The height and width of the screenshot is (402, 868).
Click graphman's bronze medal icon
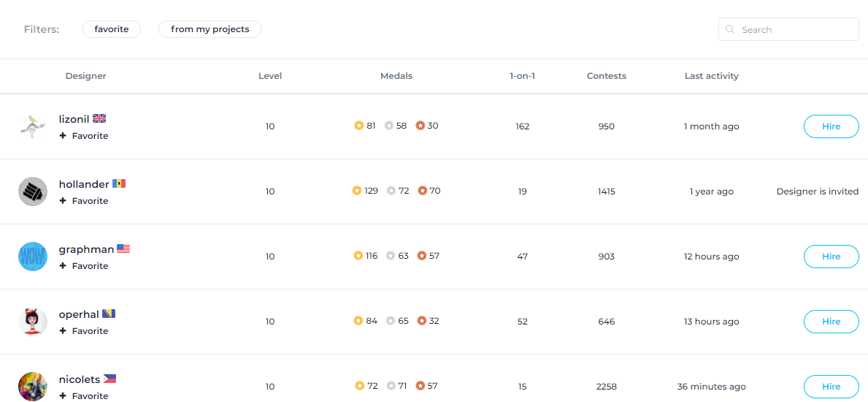point(422,256)
